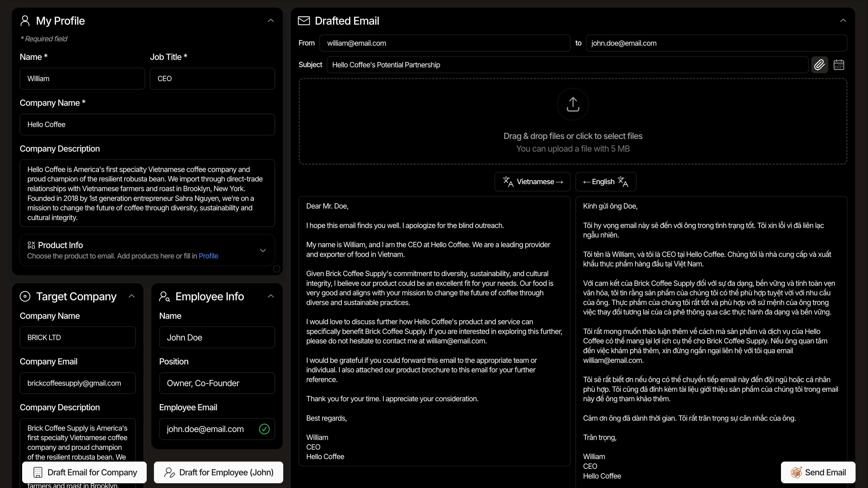Click the upload arrow icon in drop zone

[573, 104]
